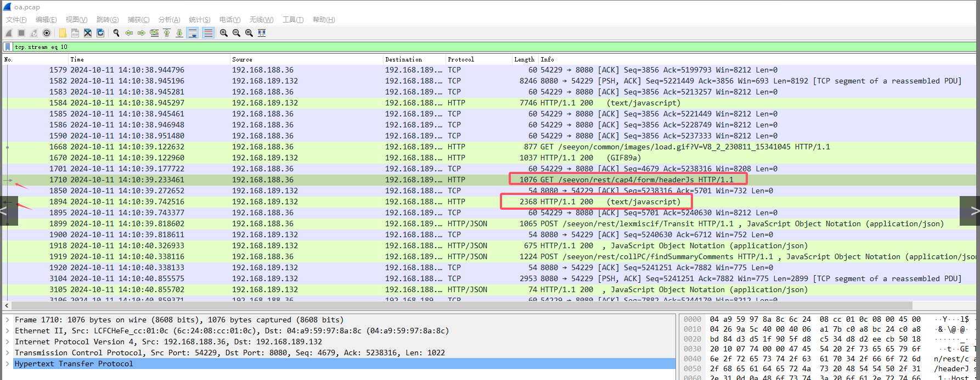Toggle packet colorization rules button
The image size is (980, 380).
pyautogui.click(x=209, y=33)
